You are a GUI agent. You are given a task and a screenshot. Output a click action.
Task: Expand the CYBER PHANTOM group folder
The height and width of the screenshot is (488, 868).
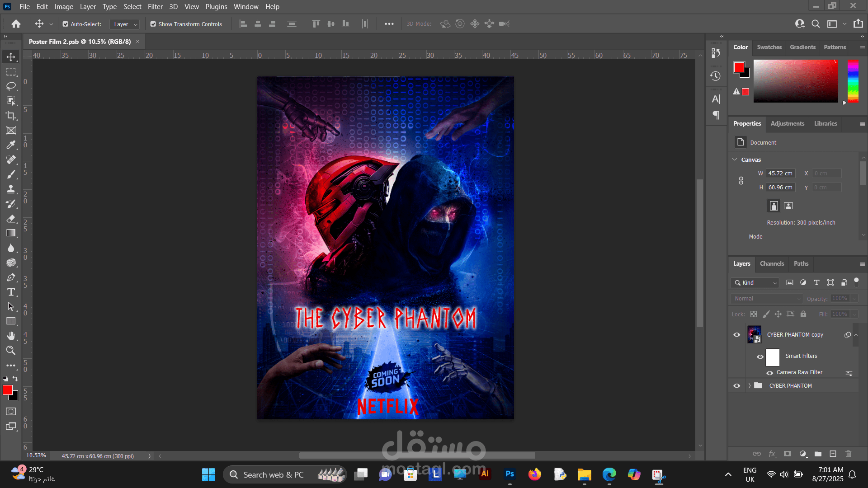(749, 385)
